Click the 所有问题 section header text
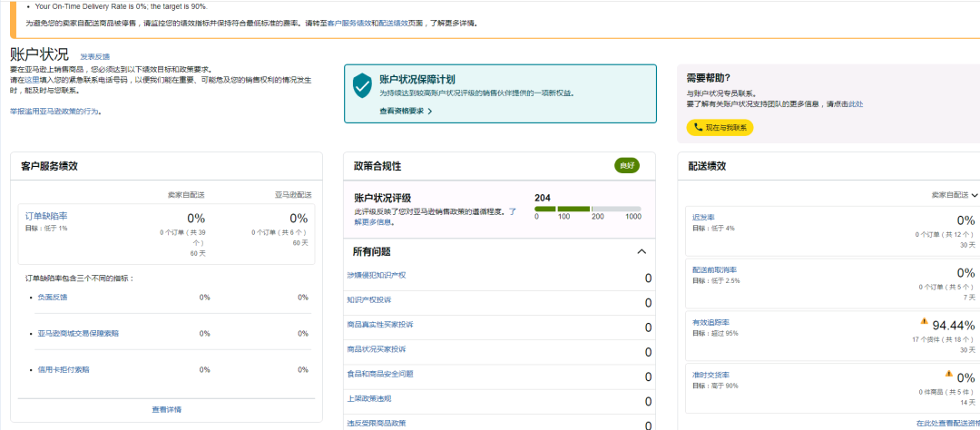The width and height of the screenshot is (980, 430). (x=372, y=252)
